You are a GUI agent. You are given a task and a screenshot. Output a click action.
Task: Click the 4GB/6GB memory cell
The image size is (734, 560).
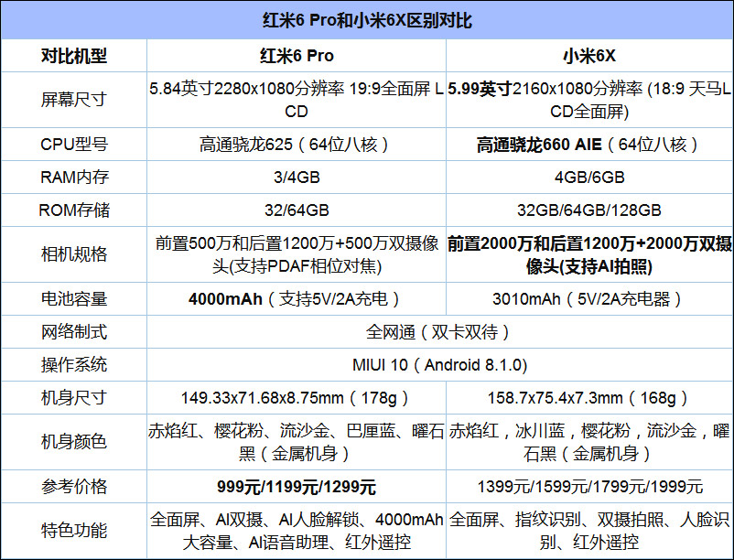click(589, 178)
